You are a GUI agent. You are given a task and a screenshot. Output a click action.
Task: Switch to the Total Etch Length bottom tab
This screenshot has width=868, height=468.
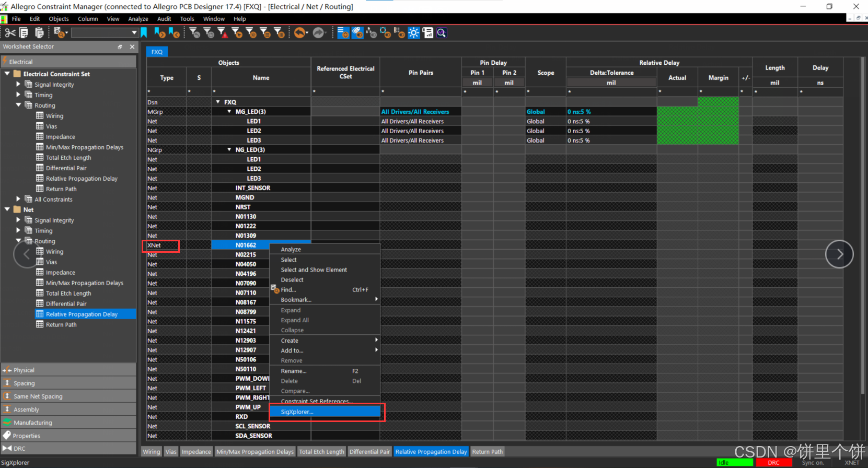[x=322, y=452]
